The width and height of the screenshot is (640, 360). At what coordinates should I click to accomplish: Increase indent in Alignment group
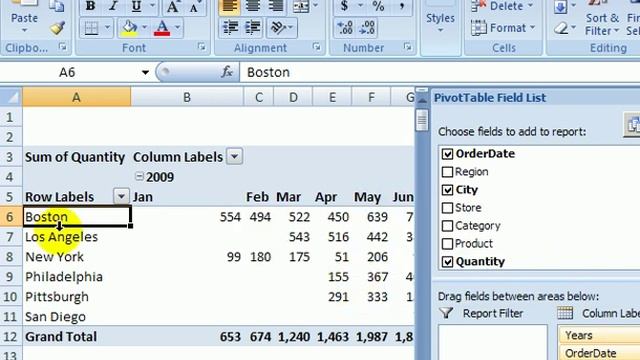click(253, 28)
